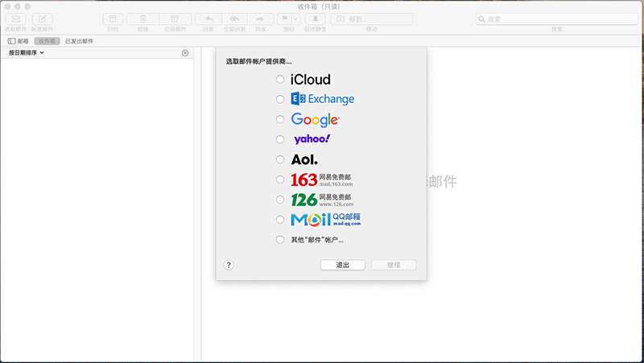Click the New Message compose icon

pyautogui.click(x=42, y=19)
